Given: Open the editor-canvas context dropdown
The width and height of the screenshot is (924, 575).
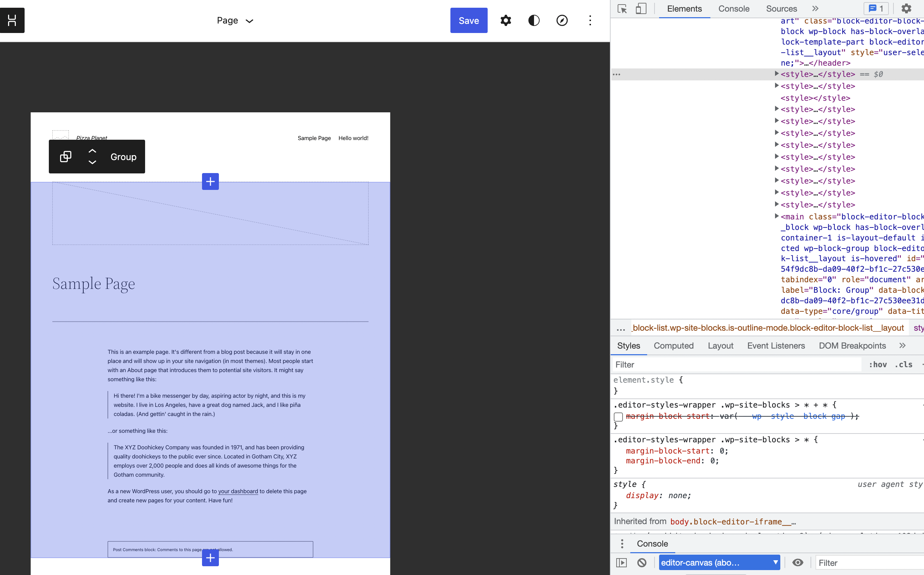Looking at the screenshot, I should 719,562.
